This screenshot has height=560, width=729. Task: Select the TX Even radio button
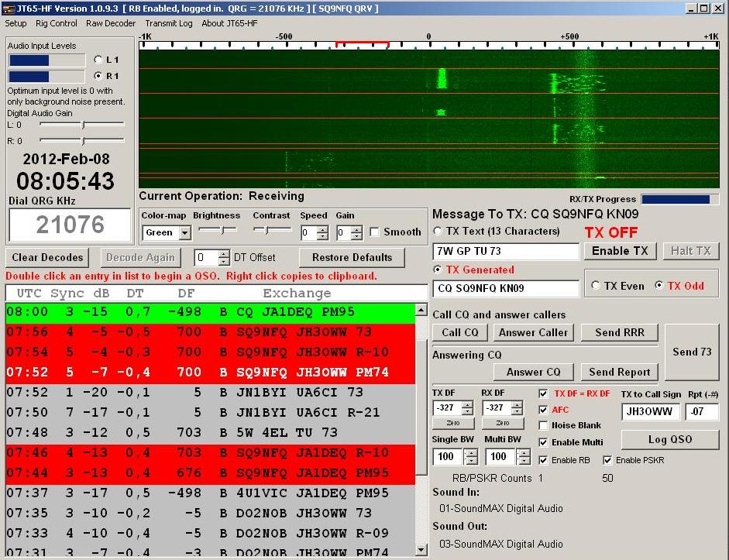coord(595,286)
